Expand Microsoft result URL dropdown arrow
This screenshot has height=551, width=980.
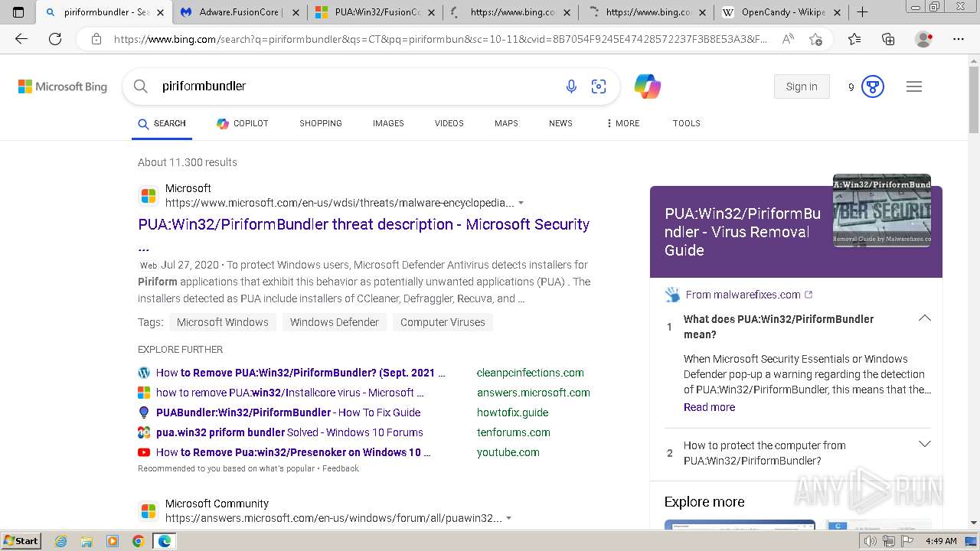point(521,203)
